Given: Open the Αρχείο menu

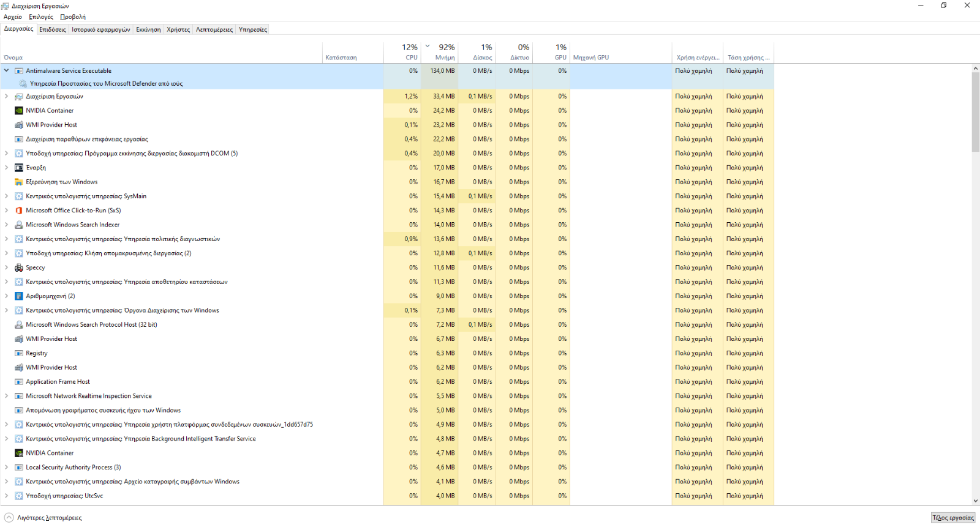Looking at the screenshot, I should tap(13, 17).
